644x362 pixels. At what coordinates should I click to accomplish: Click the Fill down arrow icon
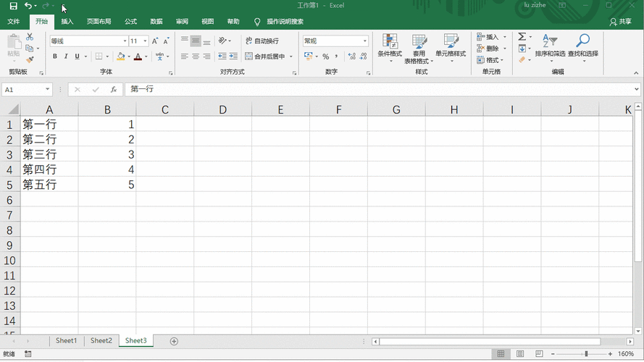[522, 49]
